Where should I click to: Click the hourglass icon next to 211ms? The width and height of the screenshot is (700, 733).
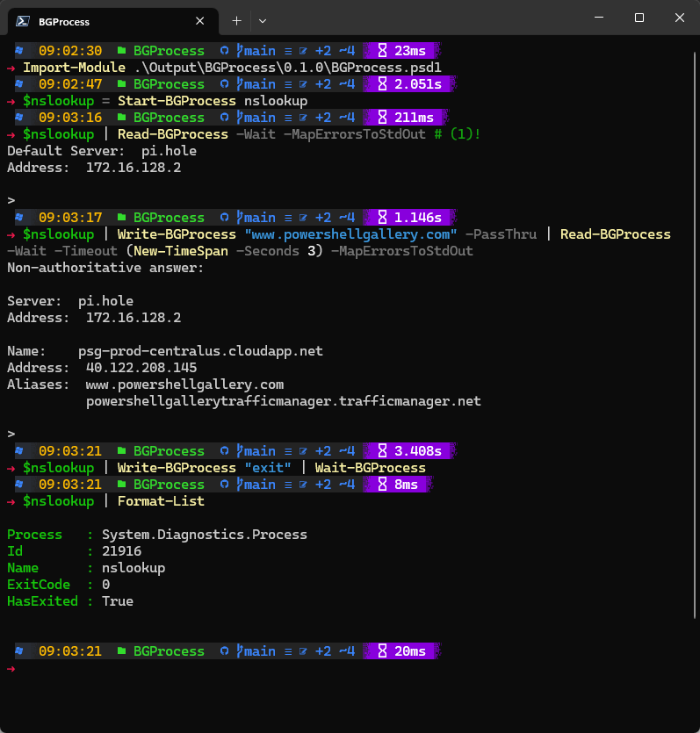[x=383, y=118]
